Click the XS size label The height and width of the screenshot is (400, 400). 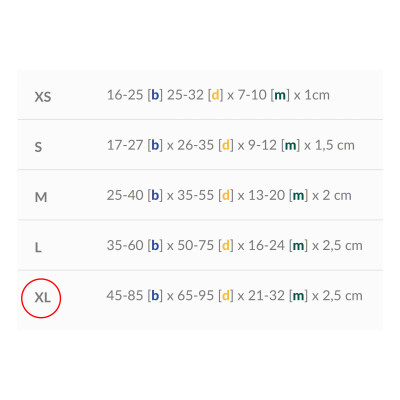(43, 97)
